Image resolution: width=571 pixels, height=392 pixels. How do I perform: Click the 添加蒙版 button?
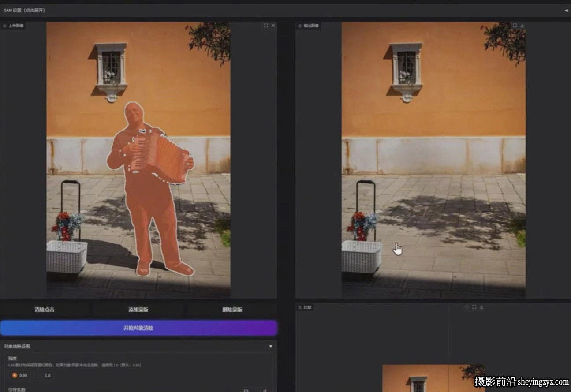(138, 310)
